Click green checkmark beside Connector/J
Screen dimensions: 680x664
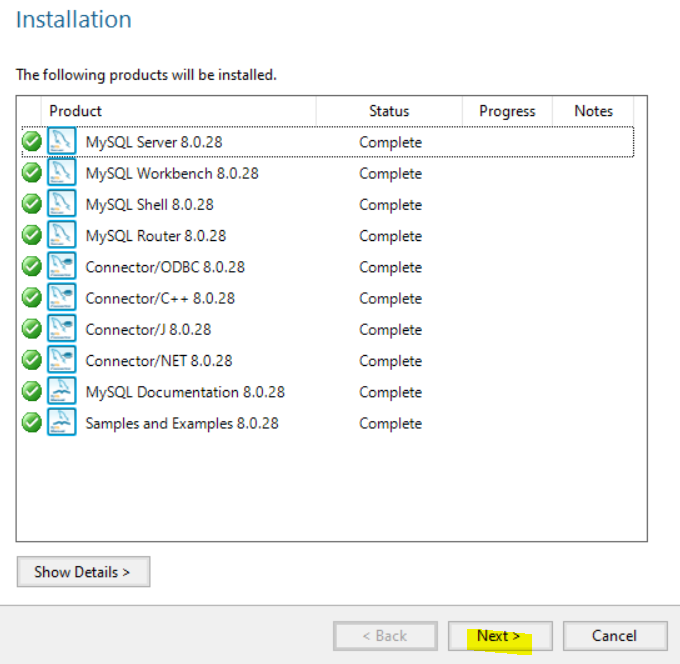tap(32, 329)
